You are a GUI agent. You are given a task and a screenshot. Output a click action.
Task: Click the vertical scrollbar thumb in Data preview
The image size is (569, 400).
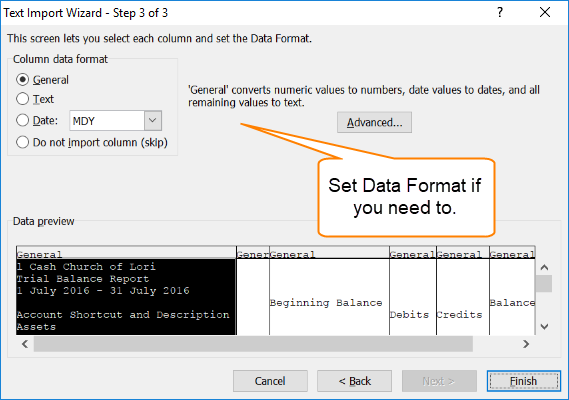[x=544, y=283]
